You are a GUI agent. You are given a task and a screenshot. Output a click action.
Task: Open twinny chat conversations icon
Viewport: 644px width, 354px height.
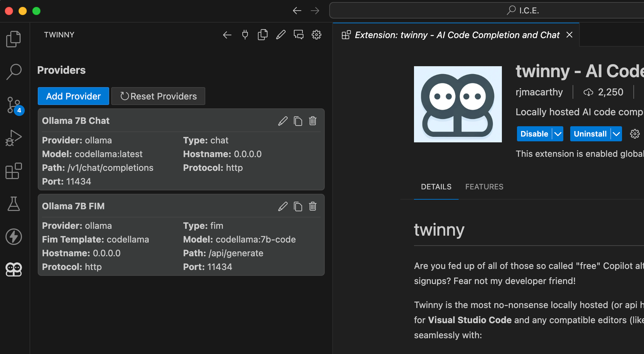[299, 35]
